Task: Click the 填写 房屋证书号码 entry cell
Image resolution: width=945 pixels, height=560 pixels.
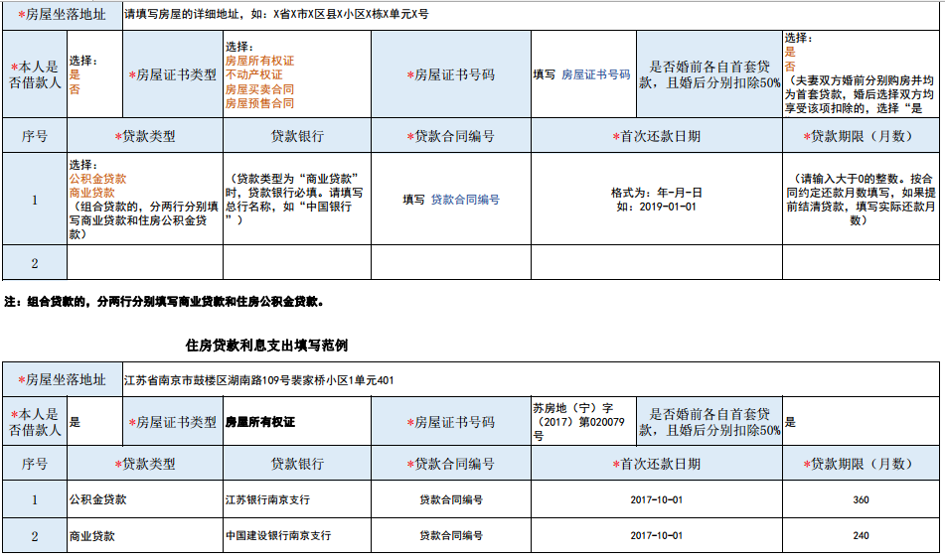Action: click(581, 74)
